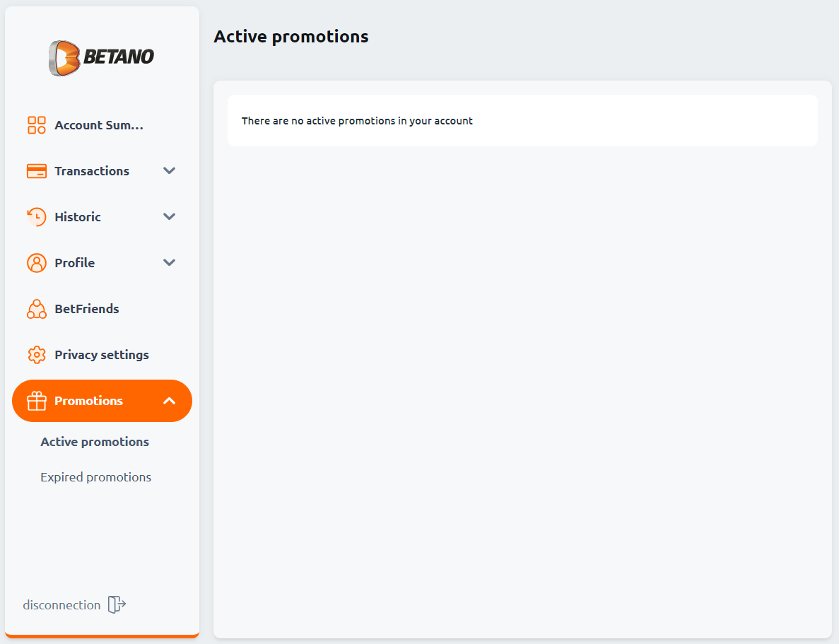This screenshot has height=644, width=839.
Task: Expand the Historic chevron
Action: pos(169,217)
